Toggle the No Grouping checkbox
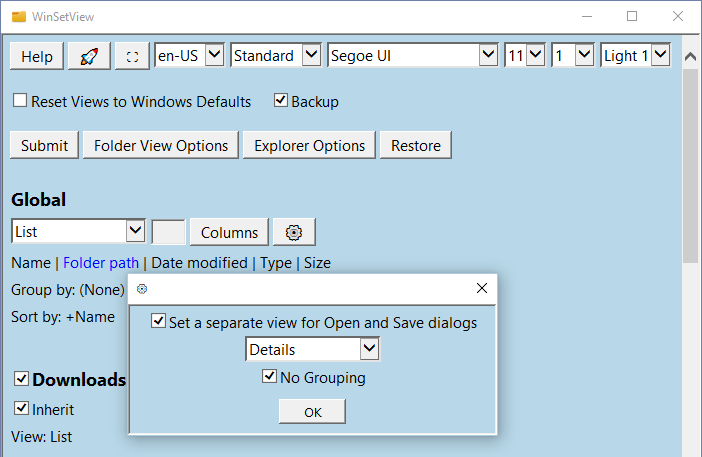702x457 pixels. 270,376
